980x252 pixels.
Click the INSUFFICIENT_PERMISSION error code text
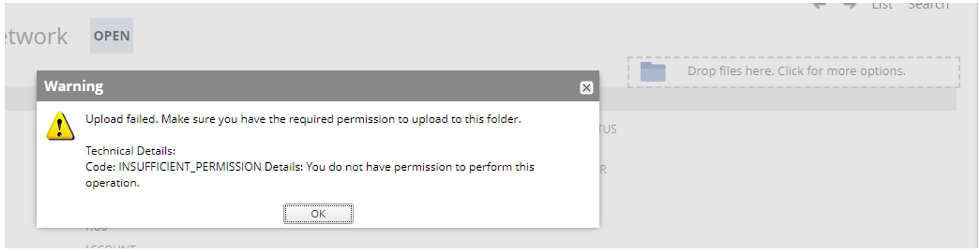click(x=190, y=167)
